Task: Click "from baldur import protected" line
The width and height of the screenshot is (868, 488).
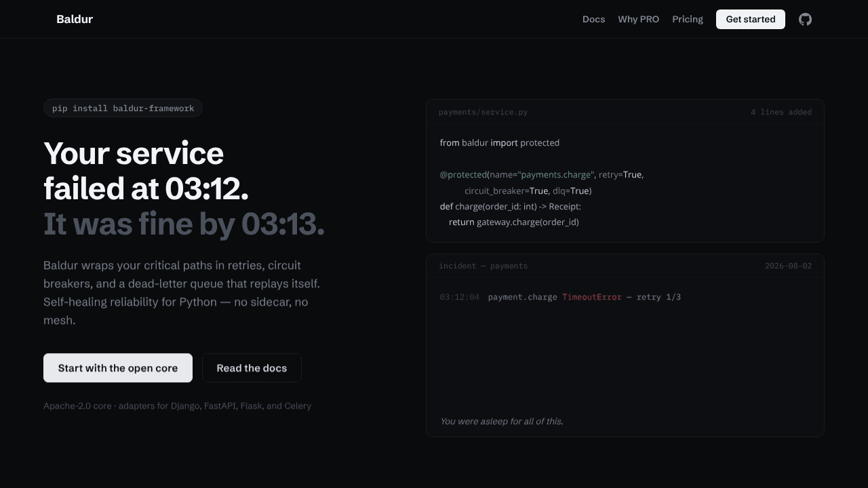Action: [500, 143]
